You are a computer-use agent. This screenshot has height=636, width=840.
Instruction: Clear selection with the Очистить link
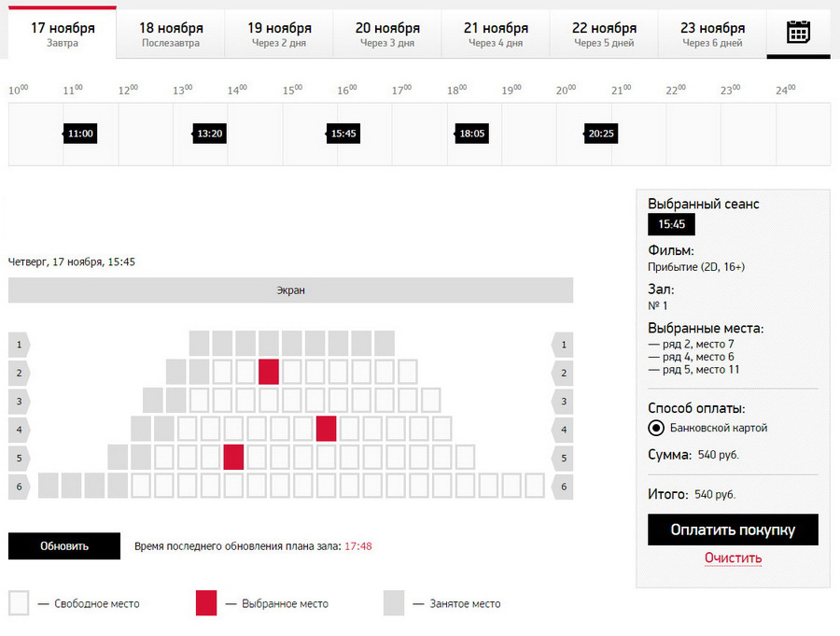pyautogui.click(x=733, y=558)
